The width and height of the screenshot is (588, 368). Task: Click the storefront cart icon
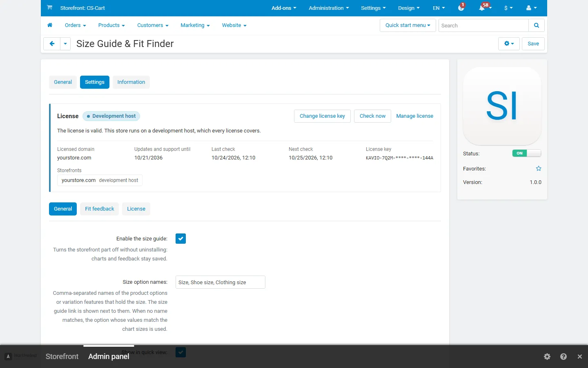[49, 7]
